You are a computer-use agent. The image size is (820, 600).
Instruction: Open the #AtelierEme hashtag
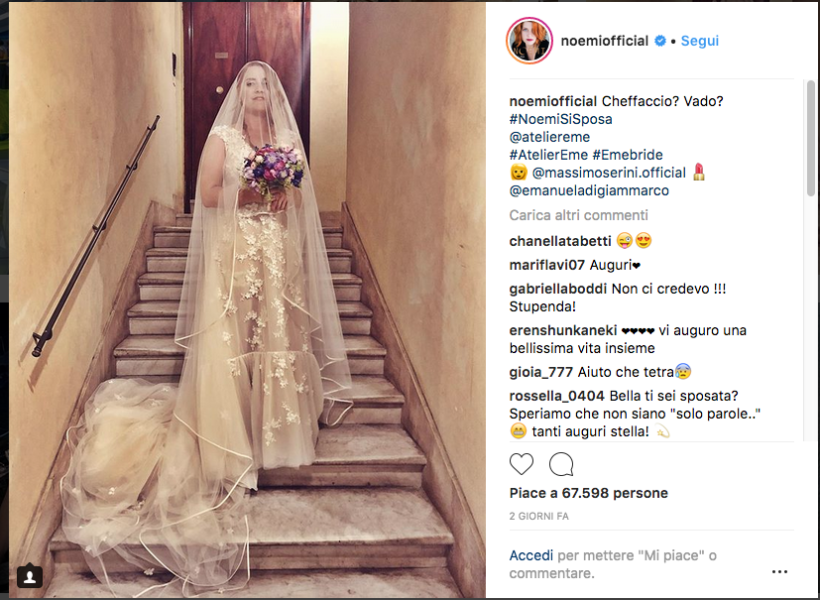548,155
